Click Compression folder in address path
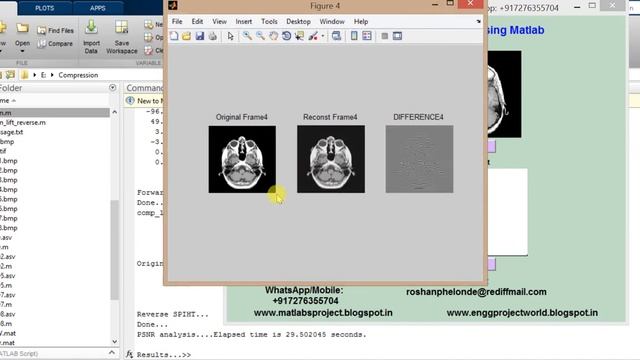 pos(78,75)
